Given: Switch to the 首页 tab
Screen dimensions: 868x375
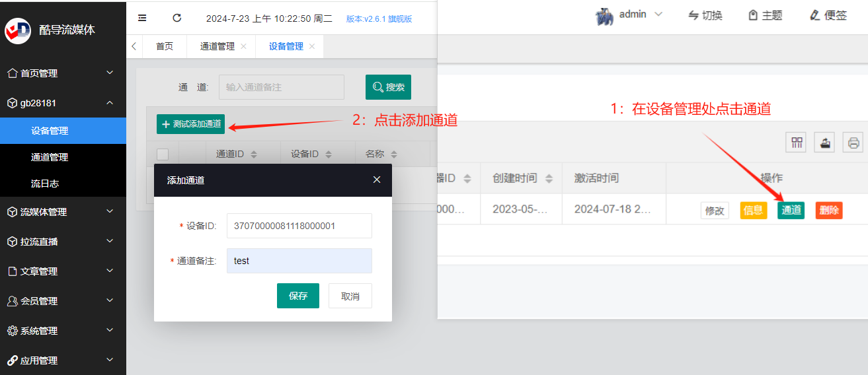Looking at the screenshot, I should pyautogui.click(x=165, y=46).
